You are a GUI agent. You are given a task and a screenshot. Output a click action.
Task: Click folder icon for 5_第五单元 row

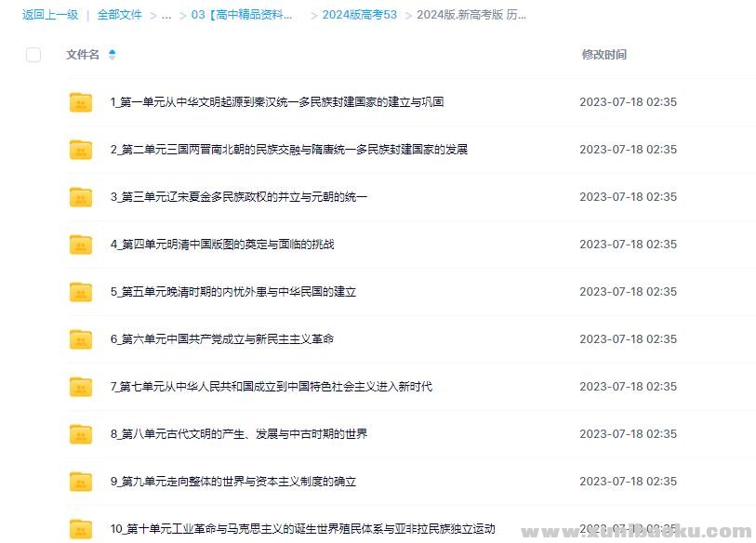coord(81,292)
